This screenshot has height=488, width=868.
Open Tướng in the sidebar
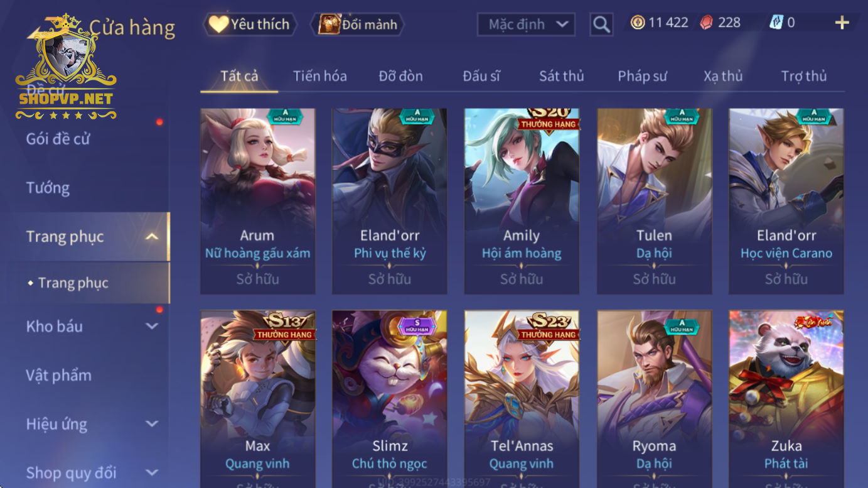pyautogui.click(x=48, y=188)
